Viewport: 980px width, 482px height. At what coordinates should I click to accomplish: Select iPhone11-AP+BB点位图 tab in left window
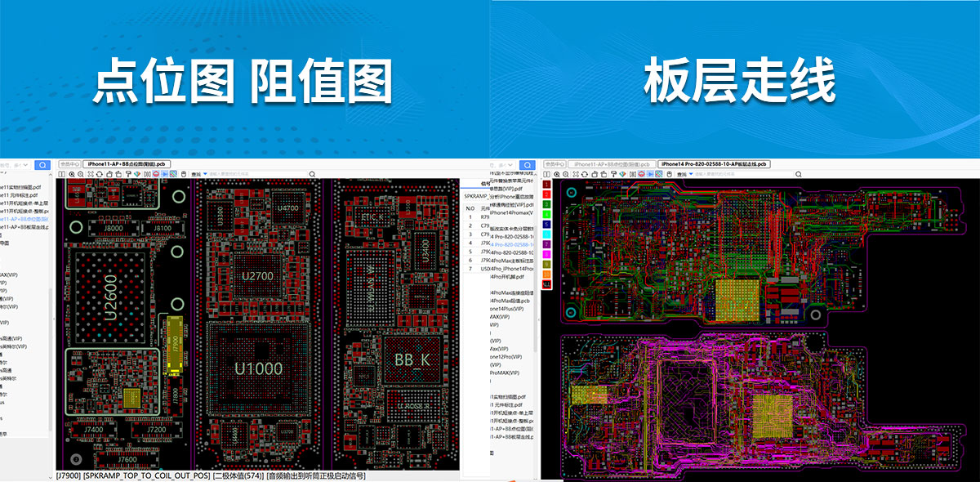pyautogui.click(x=127, y=164)
